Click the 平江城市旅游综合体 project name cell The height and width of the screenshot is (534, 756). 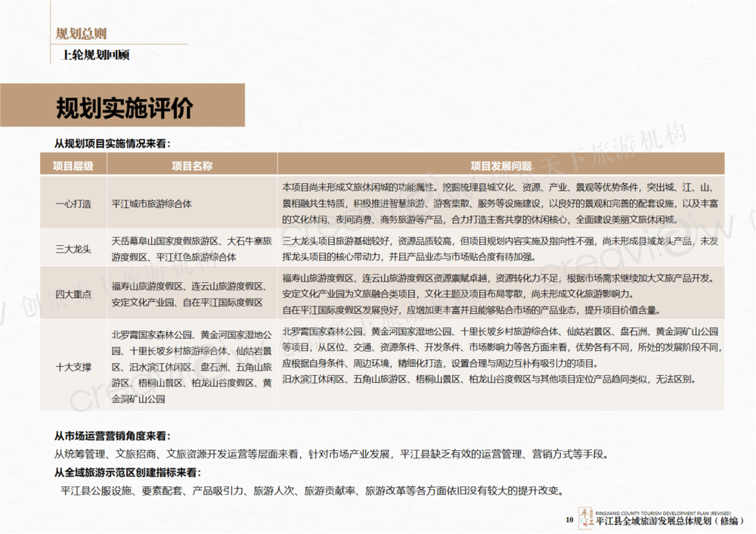coord(152,203)
